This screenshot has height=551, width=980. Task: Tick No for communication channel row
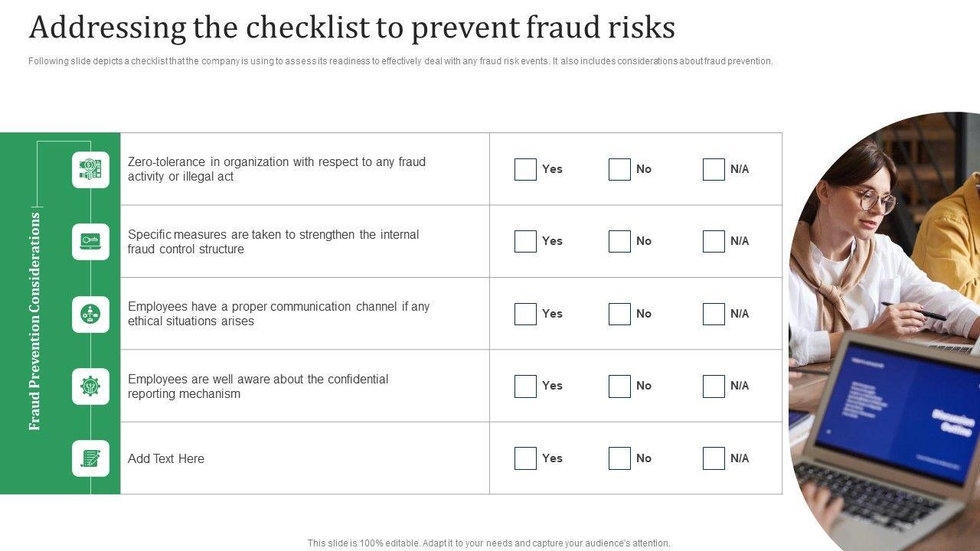[x=619, y=314]
